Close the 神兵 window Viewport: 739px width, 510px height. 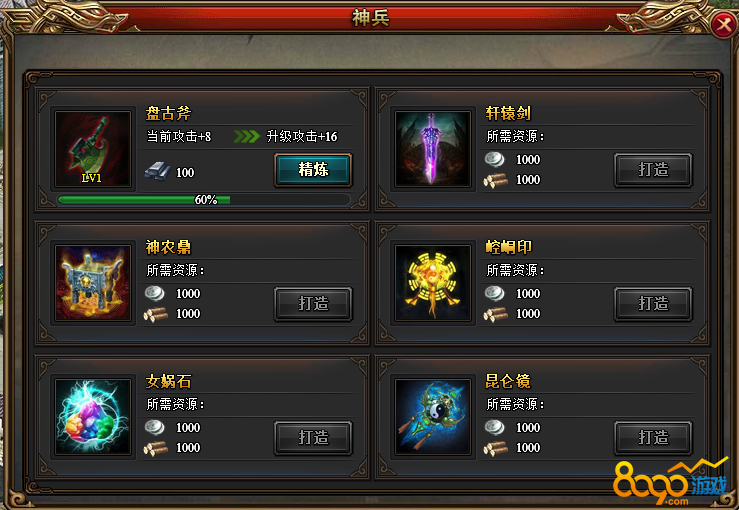723,25
